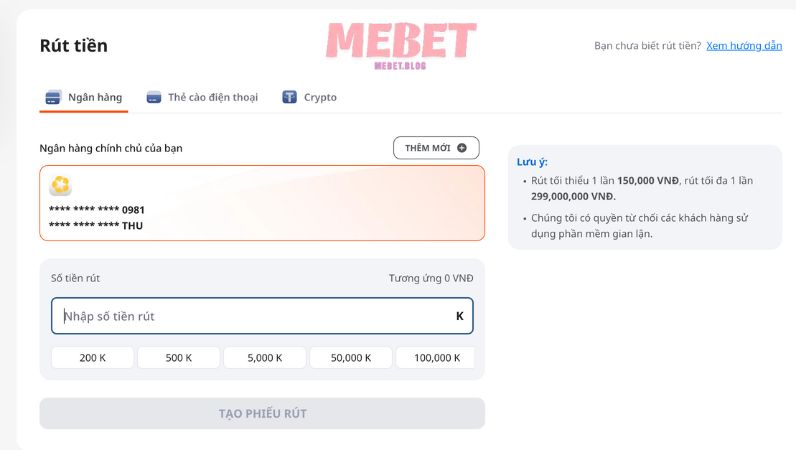
Task: Focus the Nhập số tiền rút input field
Action: 250,316
